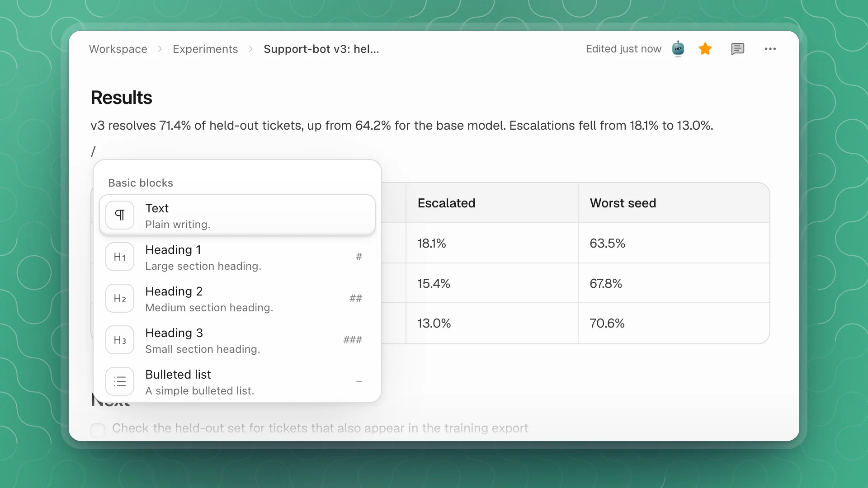This screenshot has width=868, height=488.
Task: Insert a Heading 3 block
Action: [237, 340]
